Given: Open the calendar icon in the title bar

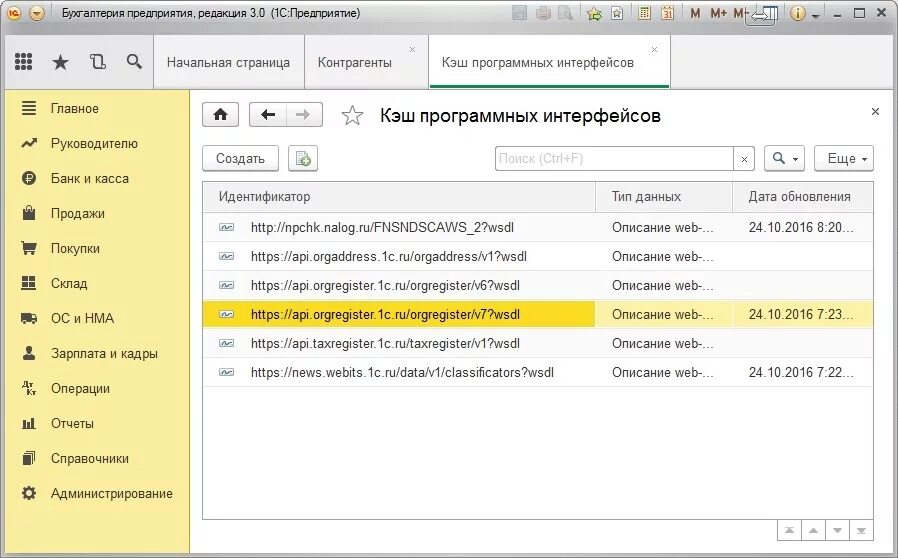Looking at the screenshot, I should pos(667,13).
